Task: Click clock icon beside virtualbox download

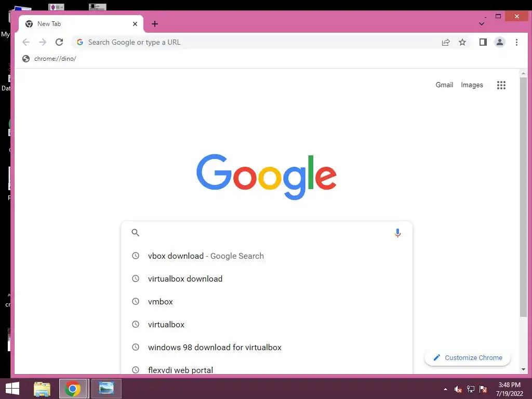Action: point(136,278)
